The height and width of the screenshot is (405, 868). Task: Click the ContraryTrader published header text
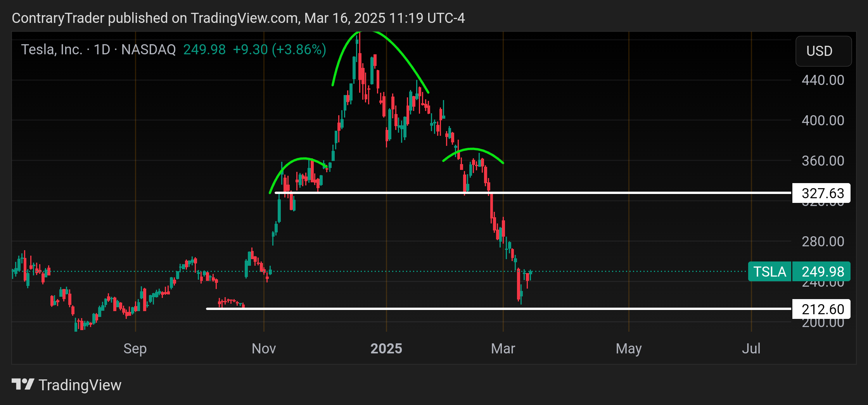pos(238,18)
